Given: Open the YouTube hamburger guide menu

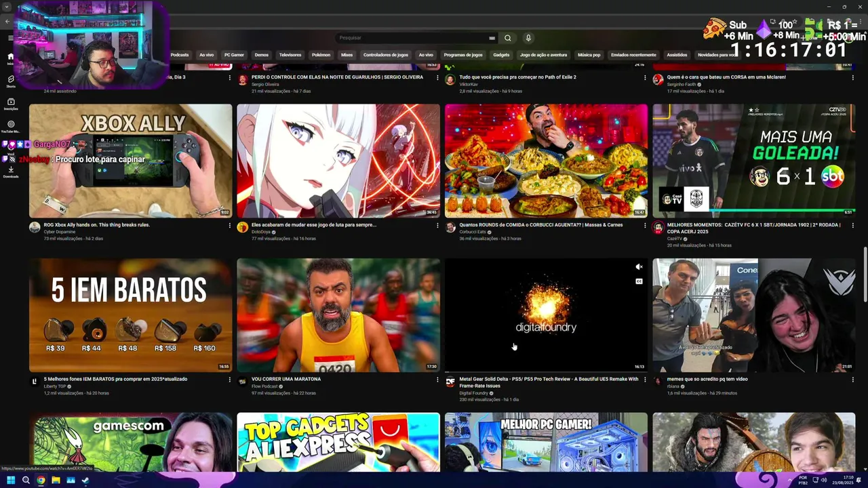Looking at the screenshot, I should 10,38.
